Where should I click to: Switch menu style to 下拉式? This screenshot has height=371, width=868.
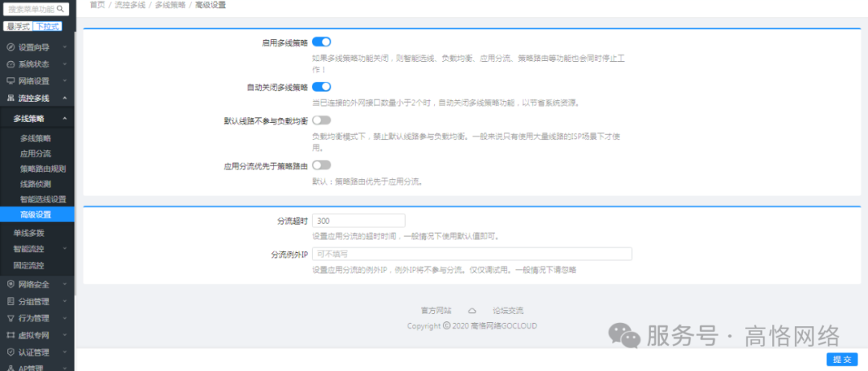point(47,26)
